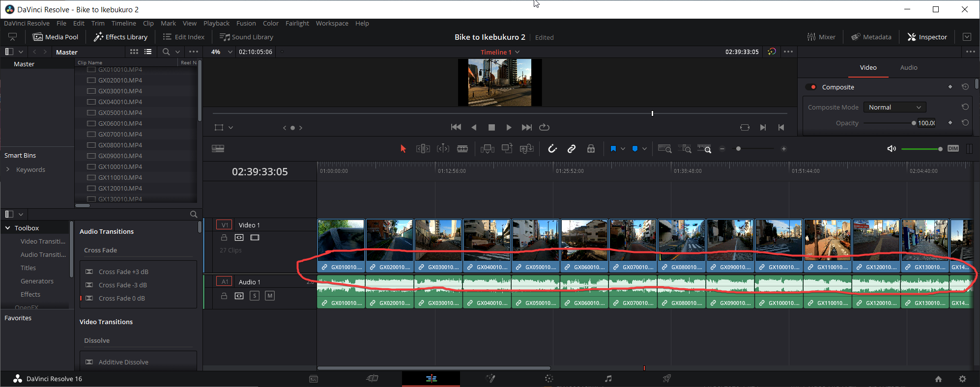
Task: Toggle Linked Selection chain icon
Action: click(572, 149)
